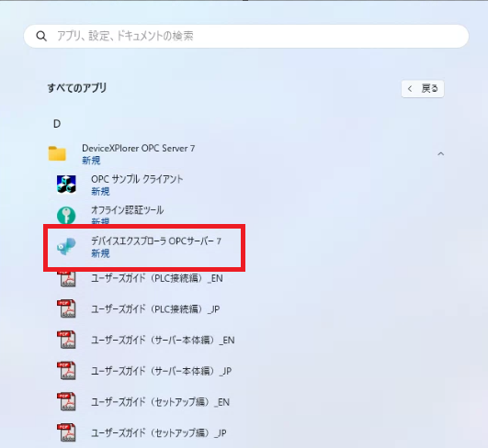Screen dimensions: 488x448
Task: Open PDF icon for ユーザーズガイド(セットアップ編)_EN
Action: coord(66,402)
